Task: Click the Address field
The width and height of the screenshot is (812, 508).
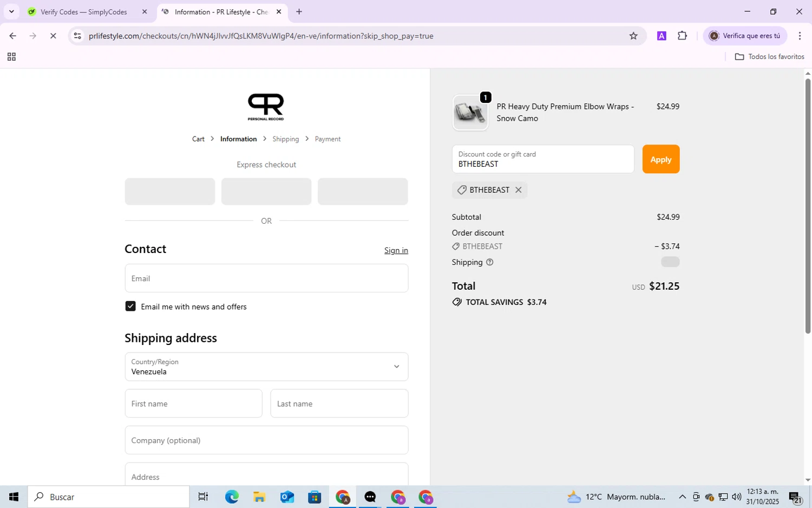Action: pos(266,474)
